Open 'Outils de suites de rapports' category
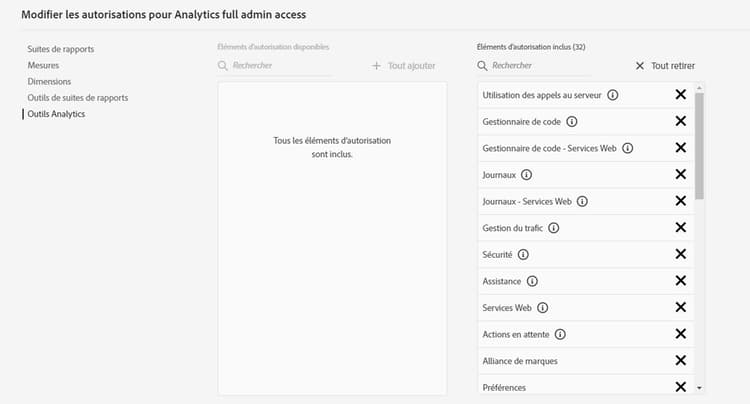 78,97
